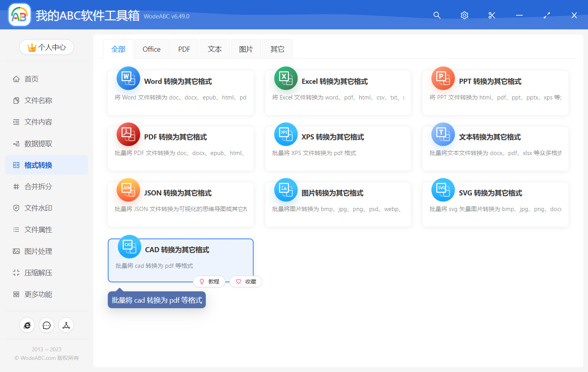588x372 pixels.
Task: Open the Excel 转换为其它格式 card
Action: pyautogui.click(x=338, y=93)
